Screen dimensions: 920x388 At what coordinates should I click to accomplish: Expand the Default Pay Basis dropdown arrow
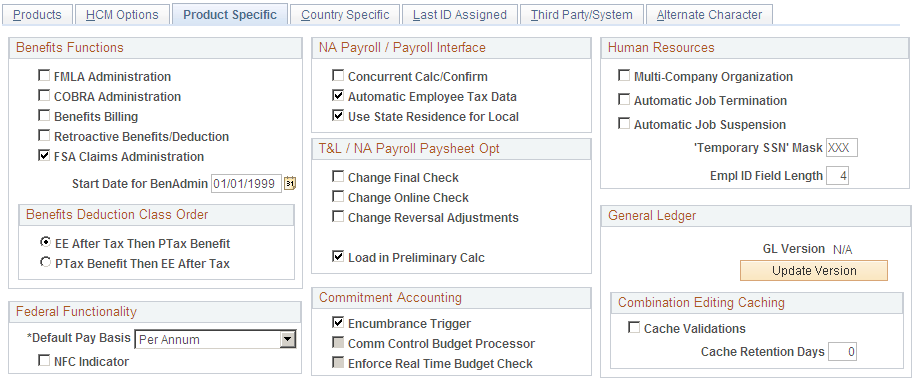point(287,339)
